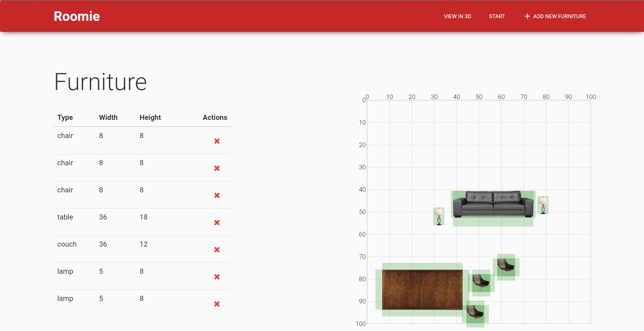Select the bottom chair near grid edge
This screenshot has height=331, width=644.
pyautogui.click(x=475, y=314)
